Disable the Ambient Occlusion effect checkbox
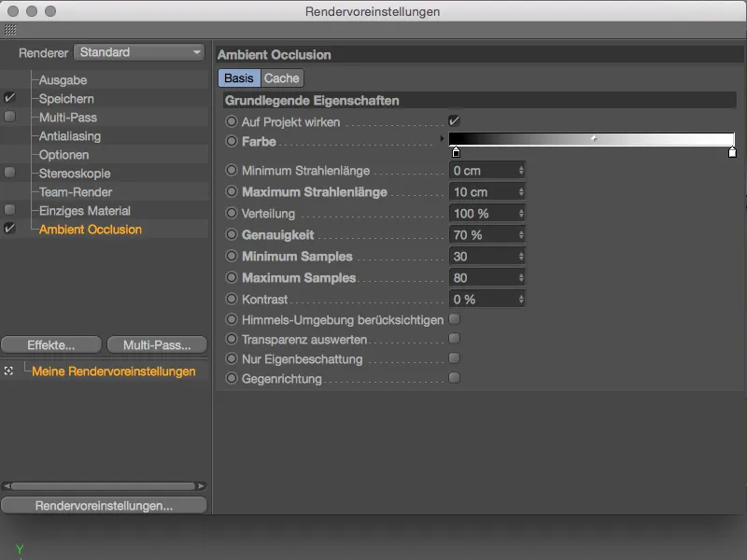 coord(9,228)
